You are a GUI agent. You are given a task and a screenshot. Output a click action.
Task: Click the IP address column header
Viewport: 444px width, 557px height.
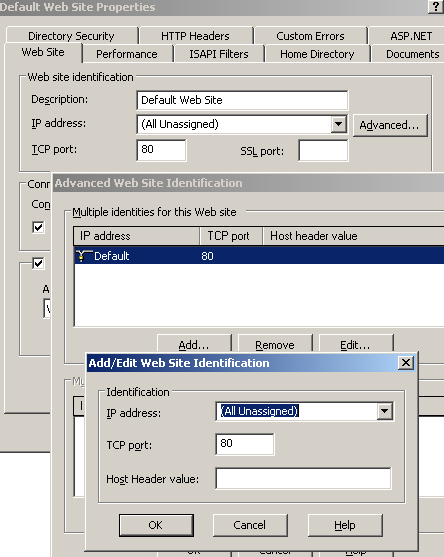point(136,236)
